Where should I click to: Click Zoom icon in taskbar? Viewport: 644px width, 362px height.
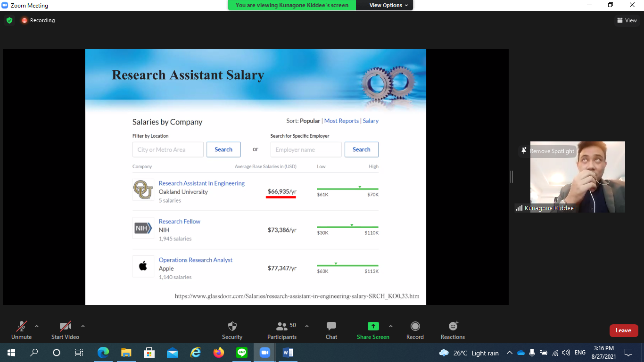click(265, 353)
